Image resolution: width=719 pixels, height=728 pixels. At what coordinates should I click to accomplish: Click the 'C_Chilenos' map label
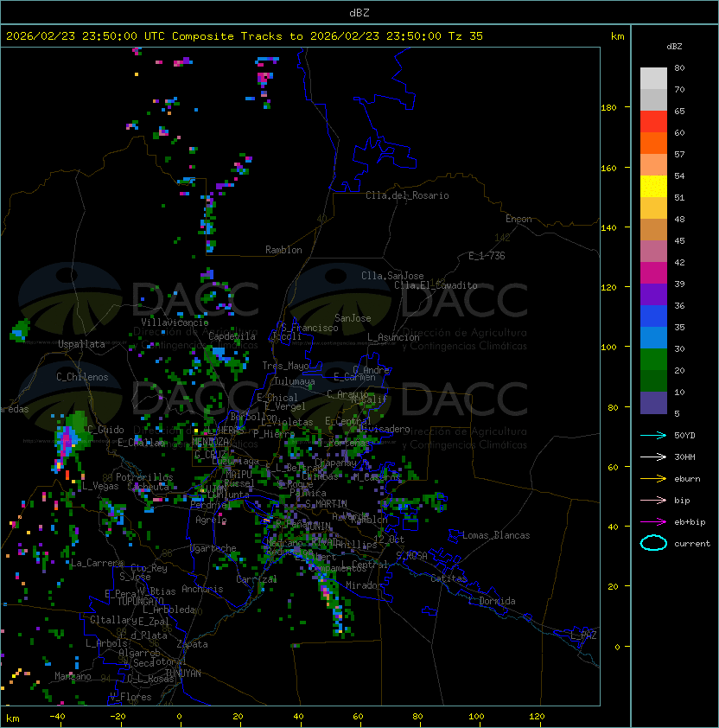click(x=82, y=377)
